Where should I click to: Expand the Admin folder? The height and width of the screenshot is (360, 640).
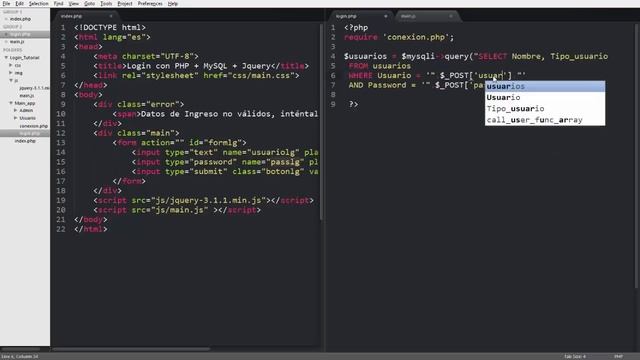coord(16,111)
